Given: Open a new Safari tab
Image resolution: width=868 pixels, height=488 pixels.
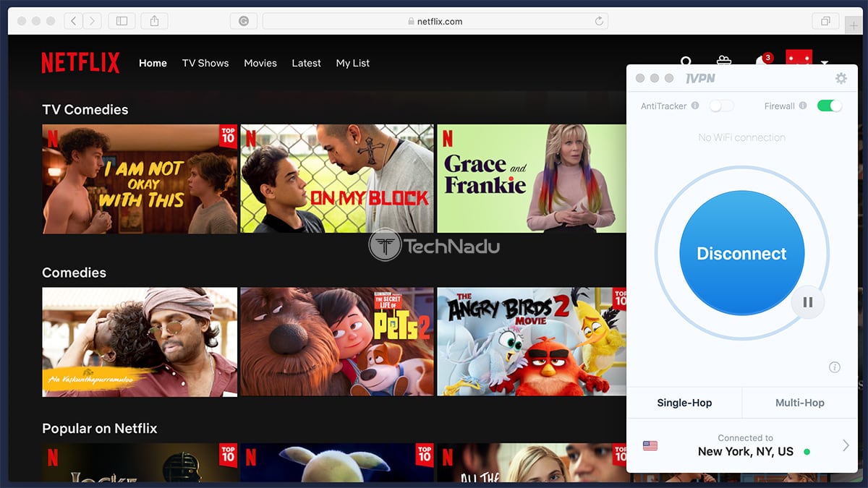Looking at the screenshot, I should [854, 25].
